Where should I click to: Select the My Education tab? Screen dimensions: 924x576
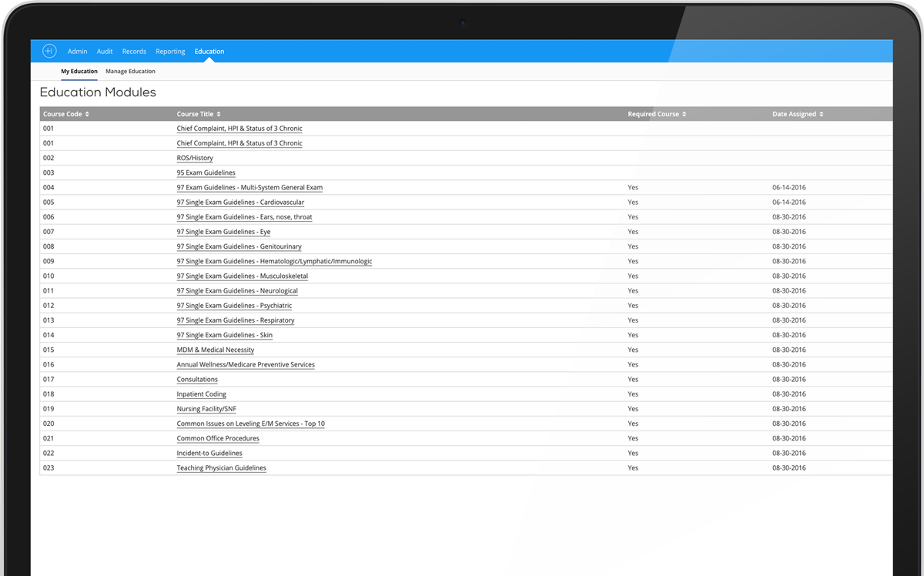coord(79,71)
